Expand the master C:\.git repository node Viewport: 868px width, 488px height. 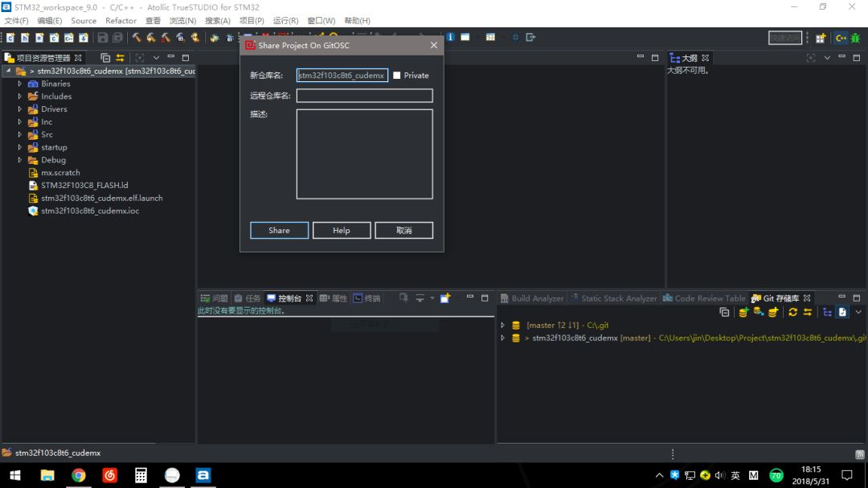(x=502, y=325)
